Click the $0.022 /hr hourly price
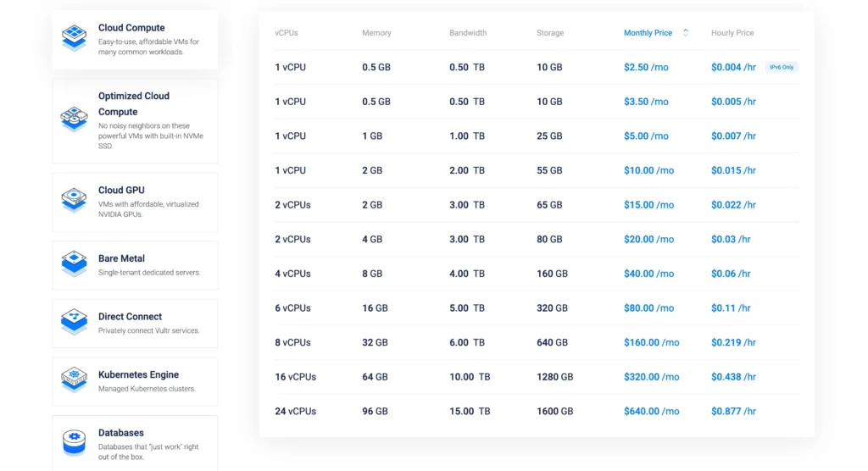 click(x=733, y=205)
